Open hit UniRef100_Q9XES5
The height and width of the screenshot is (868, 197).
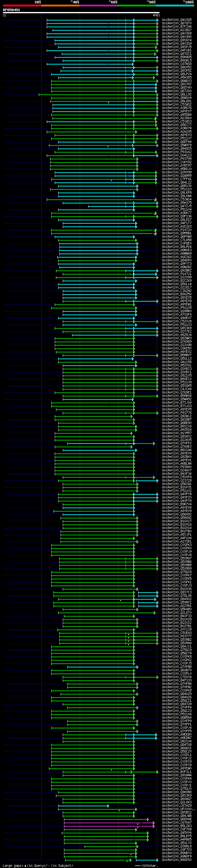[177, 297]
